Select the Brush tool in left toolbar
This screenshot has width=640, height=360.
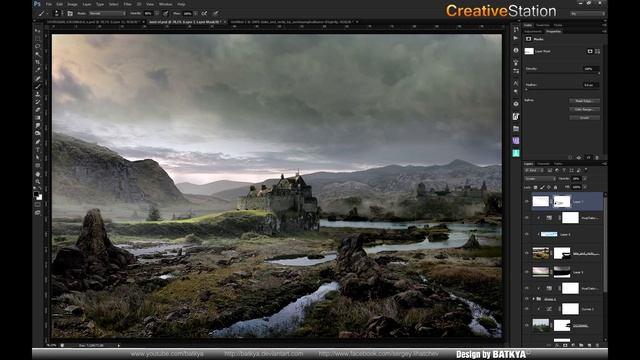[38, 86]
